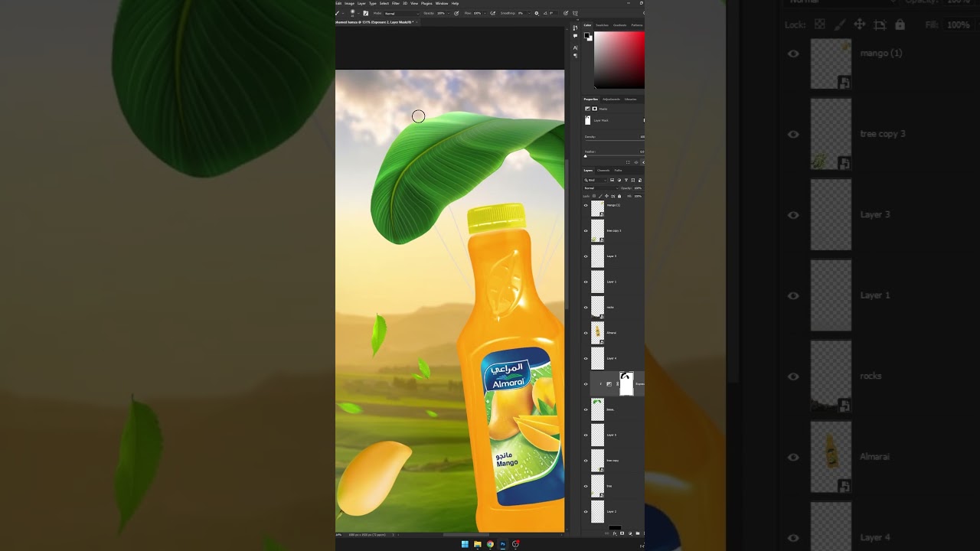Open the Layer menu
The width and height of the screenshot is (980, 551).
[361, 3]
